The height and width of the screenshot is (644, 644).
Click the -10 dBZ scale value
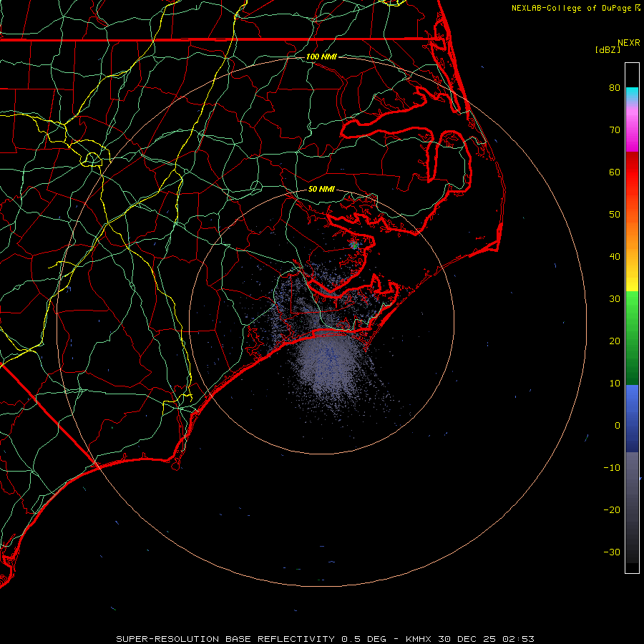click(x=612, y=467)
